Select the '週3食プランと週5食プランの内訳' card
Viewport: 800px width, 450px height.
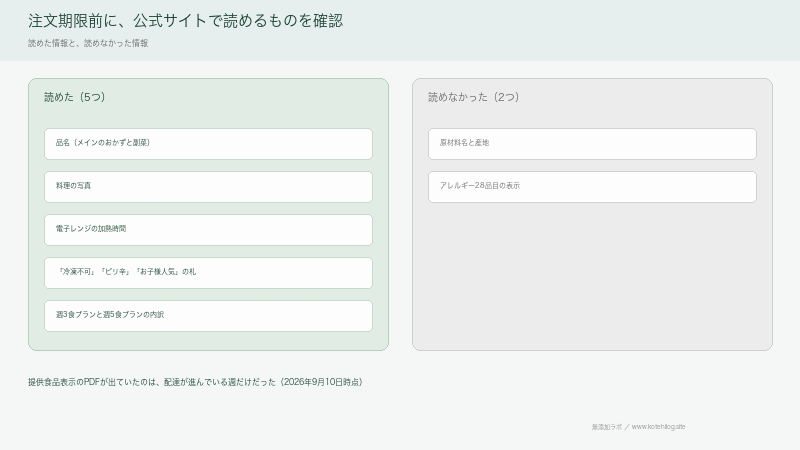(x=208, y=316)
